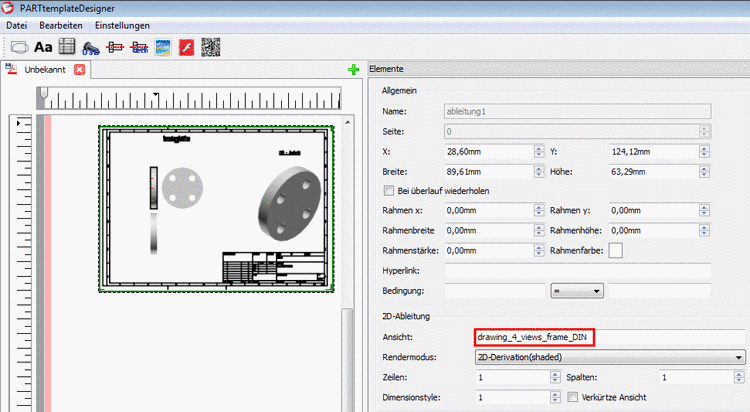750x412 pixels.
Task: Click the Rahmenfarbe color swatch
Action: (616, 250)
